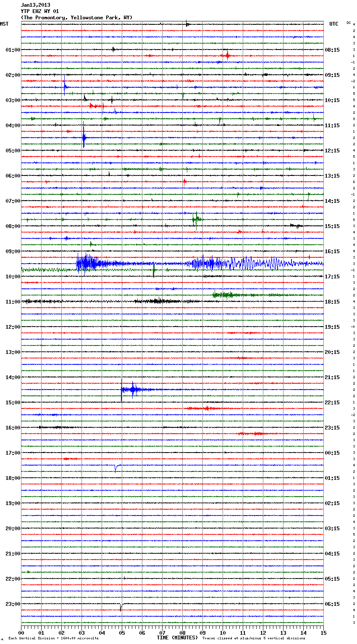Select the 08:00 MST row label
This screenshot has height=644, width=357.
[13, 226]
